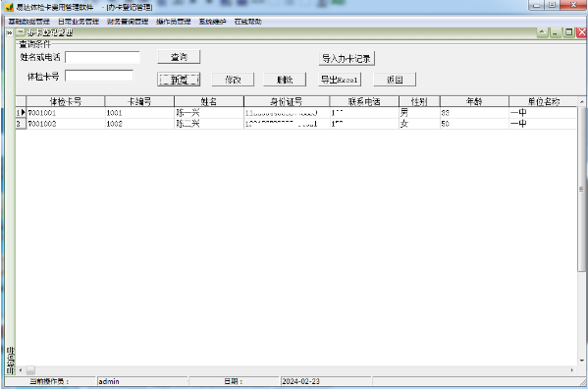Select the name cell 陈一兴
This screenshot has height=391, width=588.
(x=209, y=113)
